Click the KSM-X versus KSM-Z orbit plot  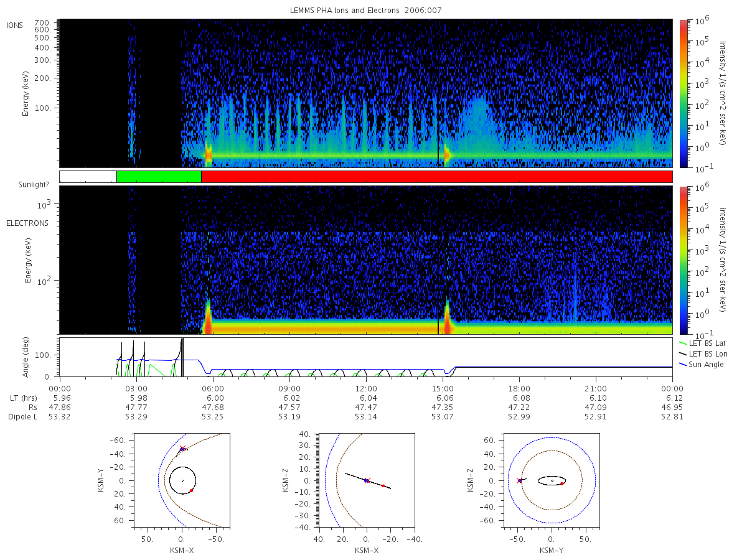pos(366,480)
